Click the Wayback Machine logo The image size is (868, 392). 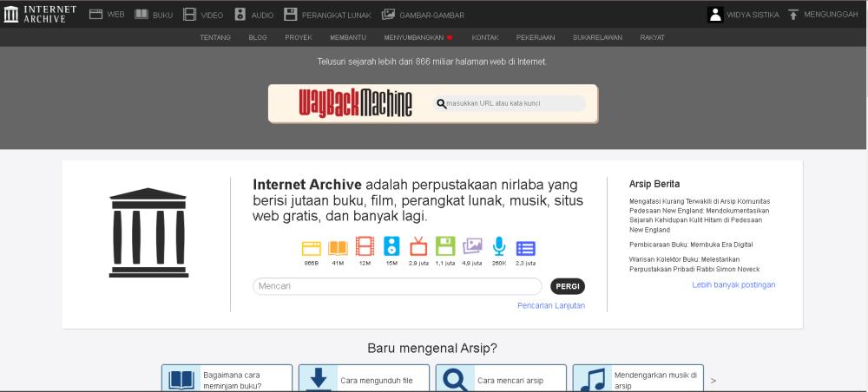(355, 103)
